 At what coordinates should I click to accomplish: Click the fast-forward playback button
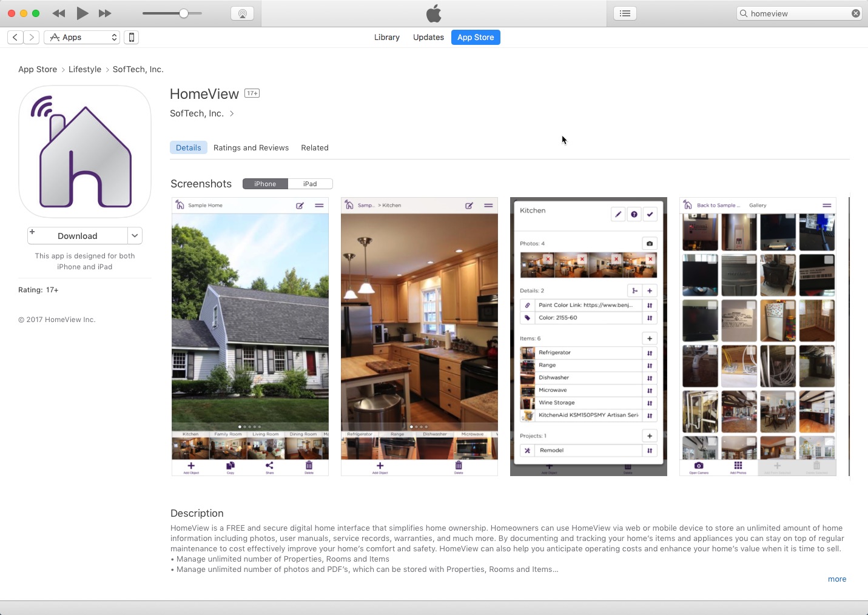pos(105,13)
